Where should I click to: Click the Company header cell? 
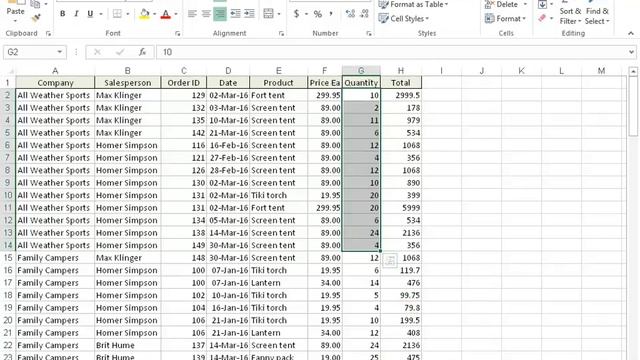[x=55, y=82]
